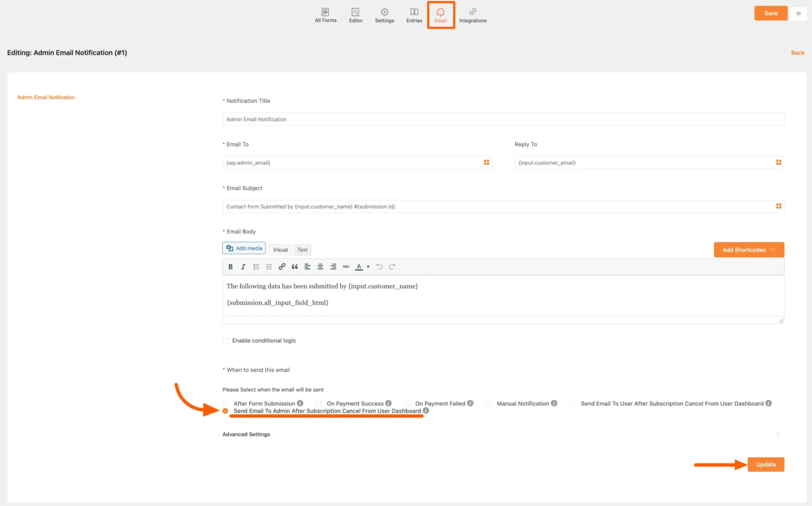The width and height of the screenshot is (812, 506).
Task: Open the Add Shortcodes dropdown
Action: point(748,249)
